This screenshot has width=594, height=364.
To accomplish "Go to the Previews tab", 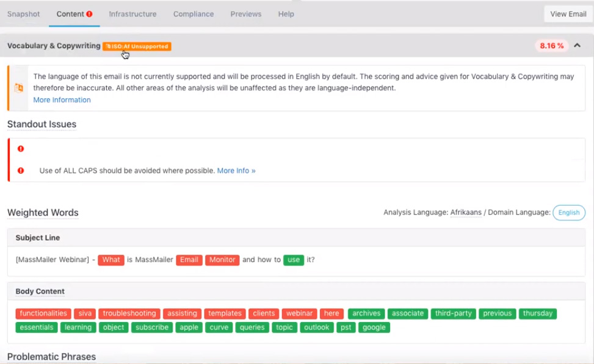I will tap(246, 14).
